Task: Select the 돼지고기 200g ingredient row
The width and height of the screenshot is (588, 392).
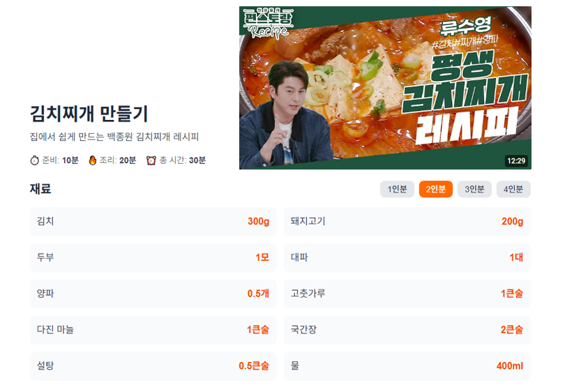Action: pos(407,221)
